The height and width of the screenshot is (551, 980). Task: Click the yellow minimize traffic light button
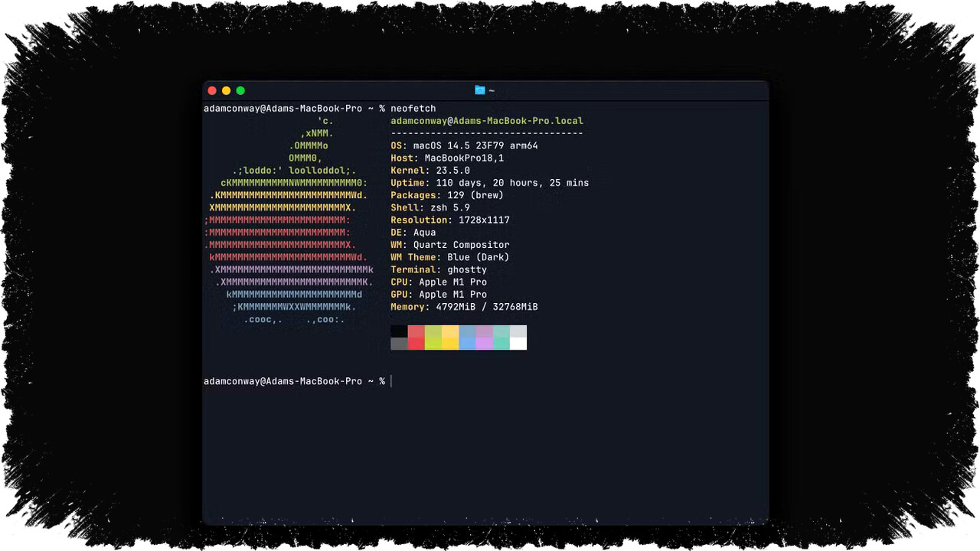tap(226, 90)
